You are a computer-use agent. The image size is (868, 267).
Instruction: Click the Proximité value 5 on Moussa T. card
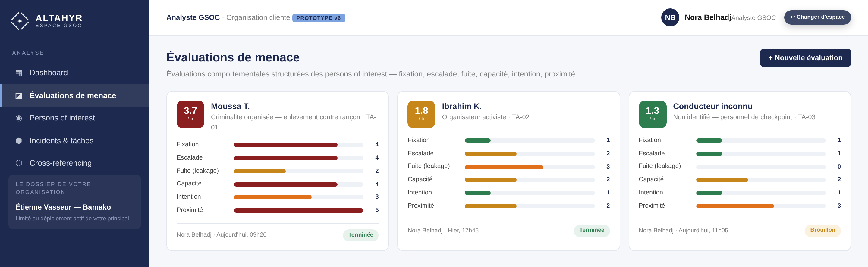click(x=377, y=210)
